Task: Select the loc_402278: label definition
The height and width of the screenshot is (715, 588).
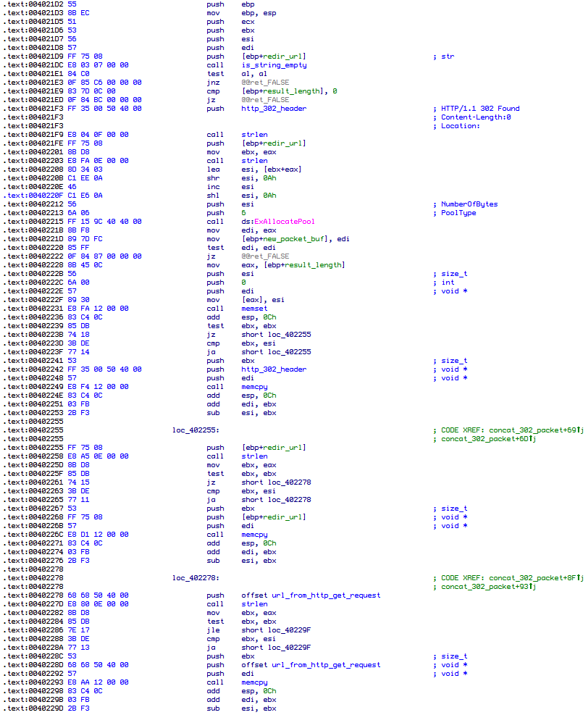Action: pyautogui.click(x=196, y=578)
